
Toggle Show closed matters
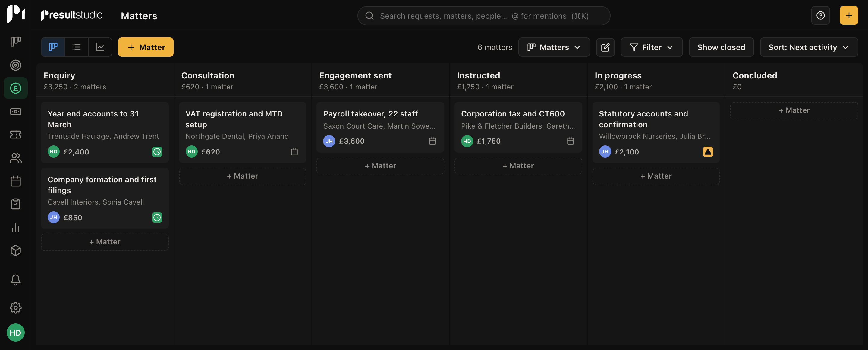tap(721, 47)
